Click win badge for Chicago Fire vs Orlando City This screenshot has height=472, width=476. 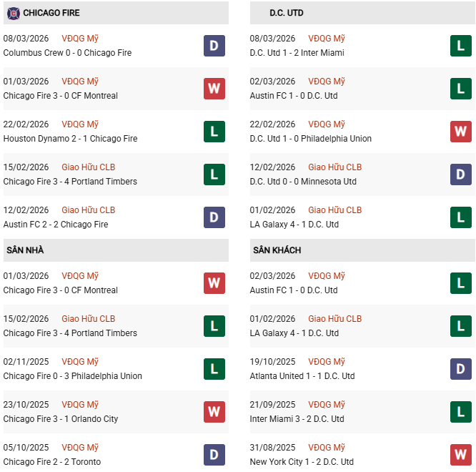[214, 412]
